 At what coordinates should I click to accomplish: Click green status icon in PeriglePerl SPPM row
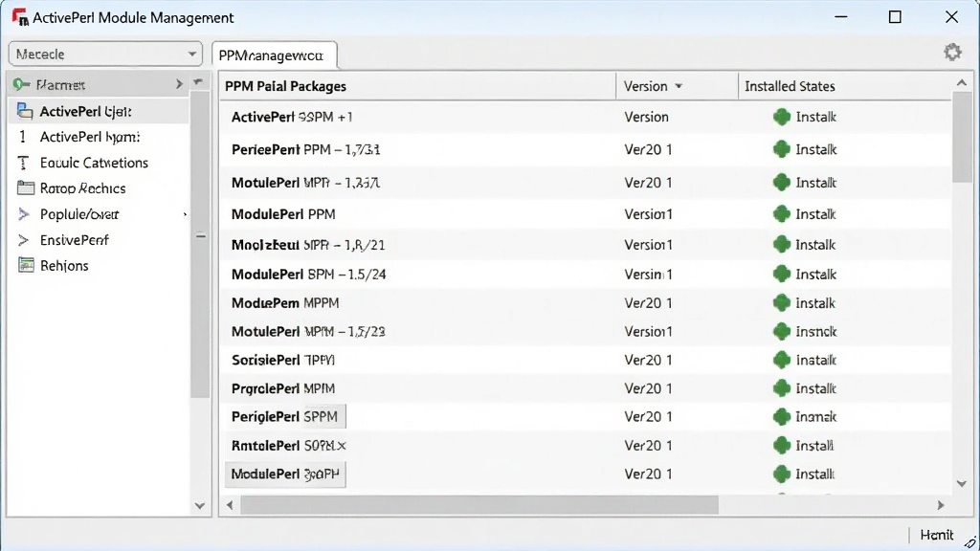tap(781, 417)
